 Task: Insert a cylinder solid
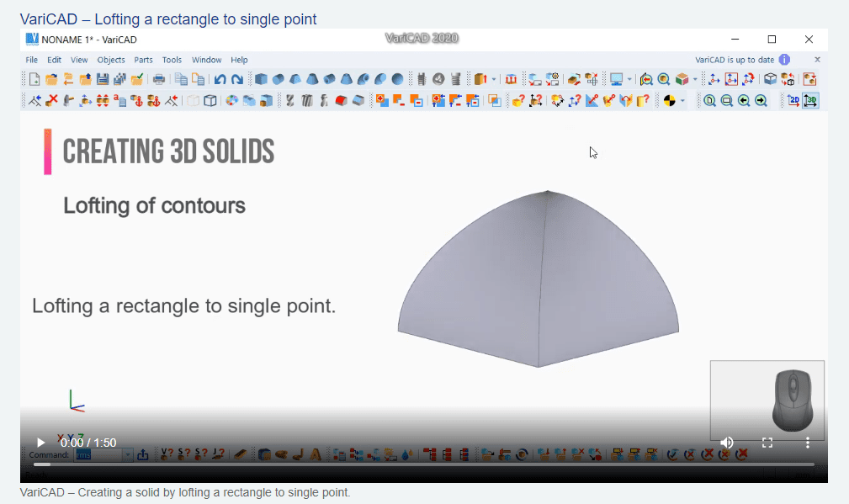[x=279, y=80]
